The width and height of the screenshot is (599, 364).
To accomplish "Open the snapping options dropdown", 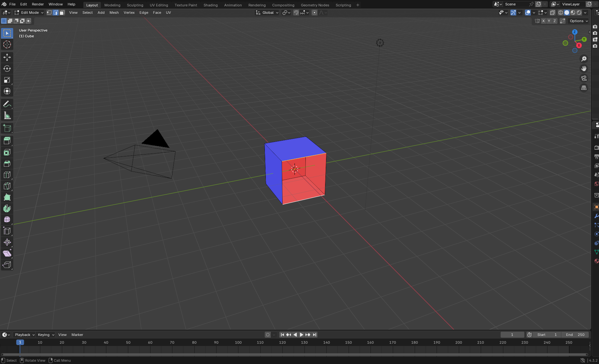I will pyautogui.click(x=305, y=13).
